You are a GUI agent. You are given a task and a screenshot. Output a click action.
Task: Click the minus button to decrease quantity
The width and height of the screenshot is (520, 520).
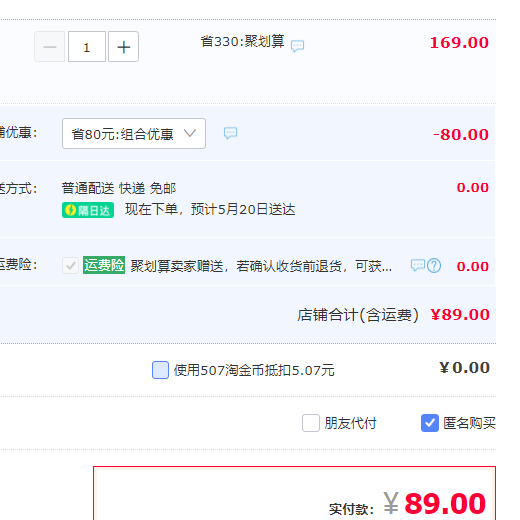[x=49, y=47]
